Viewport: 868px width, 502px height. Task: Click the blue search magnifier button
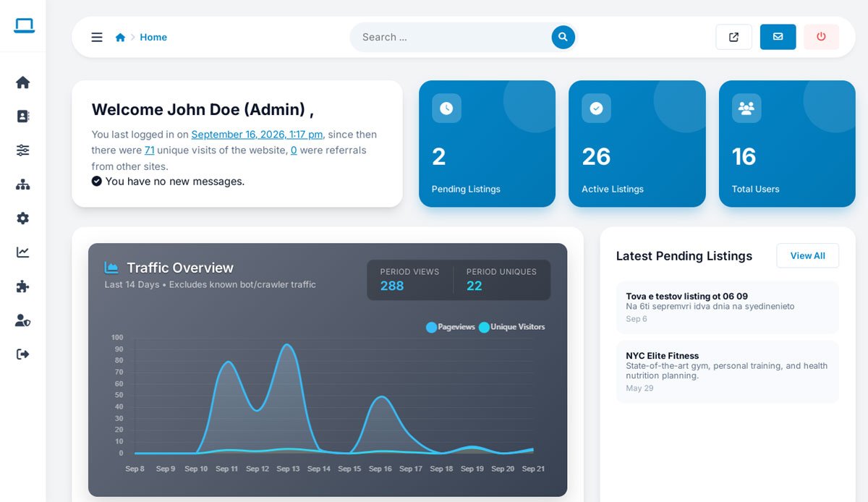563,38
